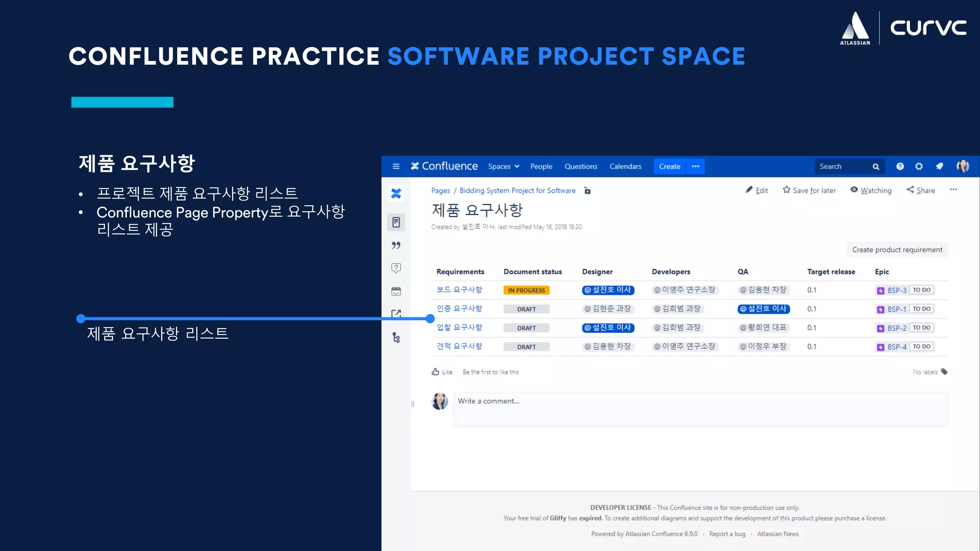
Task: Click the Like thumbs-up button
Action: [442, 372]
